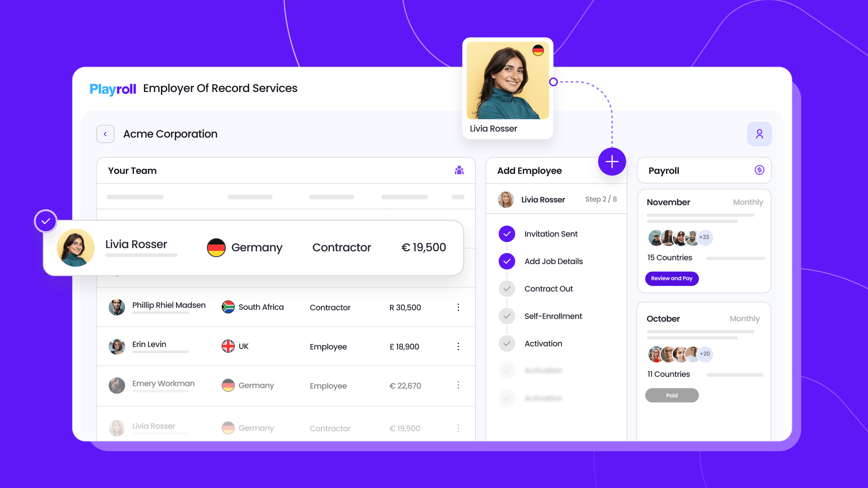Image resolution: width=868 pixels, height=488 pixels.
Task: Click the Playroll logo
Action: (x=113, y=89)
